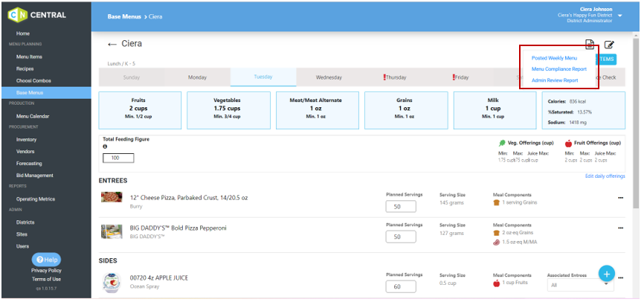Open Vendors in sidebar
This screenshot has width=644, height=302.
tap(25, 152)
